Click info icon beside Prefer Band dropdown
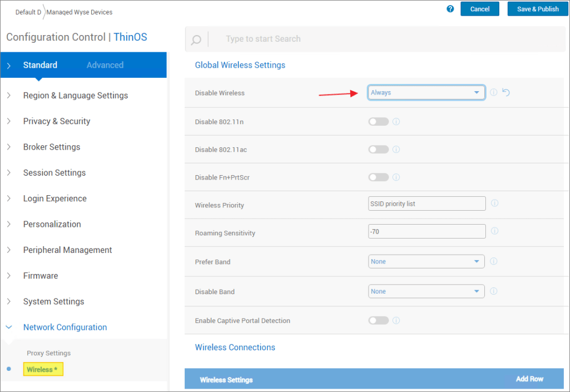 pyautogui.click(x=493, y=261)
